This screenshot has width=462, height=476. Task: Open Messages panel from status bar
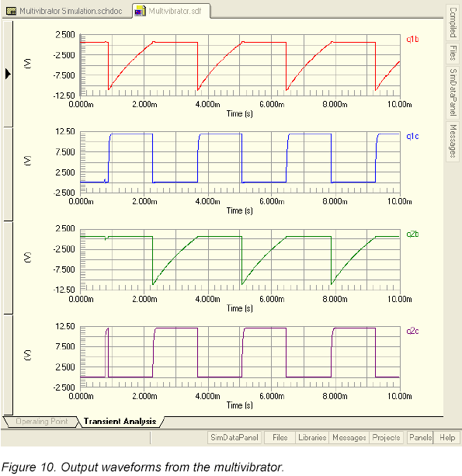point(349,437)
